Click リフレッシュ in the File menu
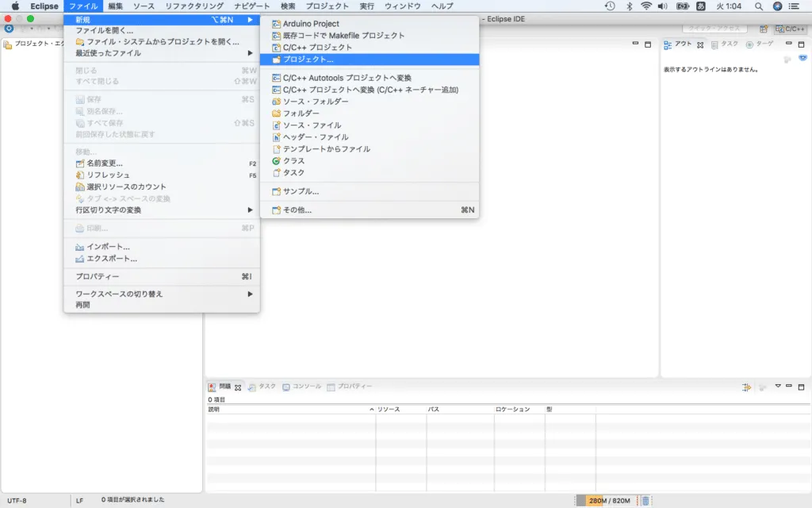 tap(162, 175)
